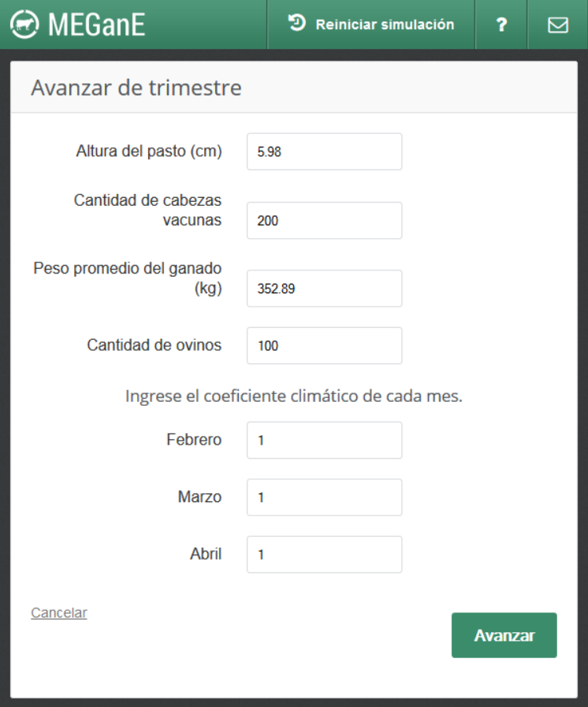Focus the Peso promedio del ganado field

pos(324,288)
